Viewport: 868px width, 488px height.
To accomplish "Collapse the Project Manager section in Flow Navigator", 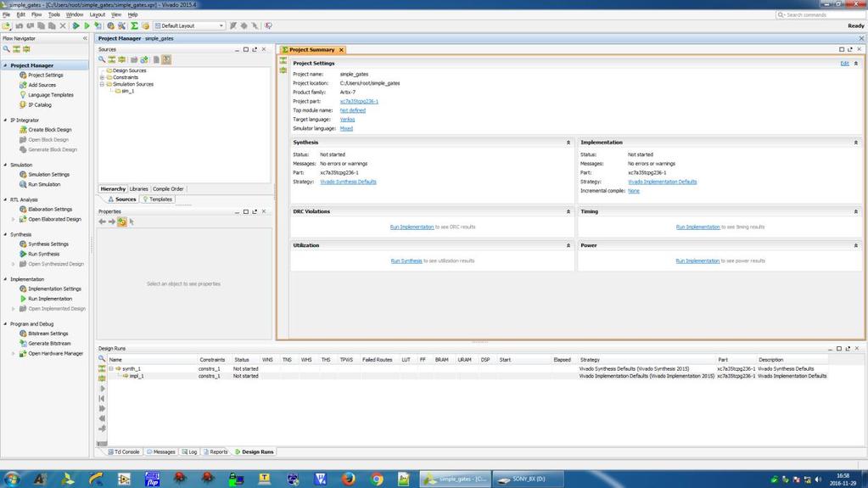I will point(6,65).
